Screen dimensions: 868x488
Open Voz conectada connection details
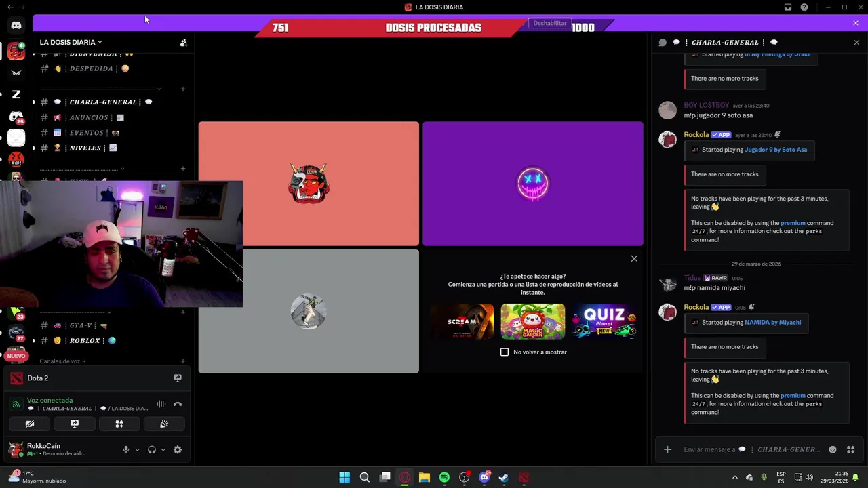click(50, 400)
